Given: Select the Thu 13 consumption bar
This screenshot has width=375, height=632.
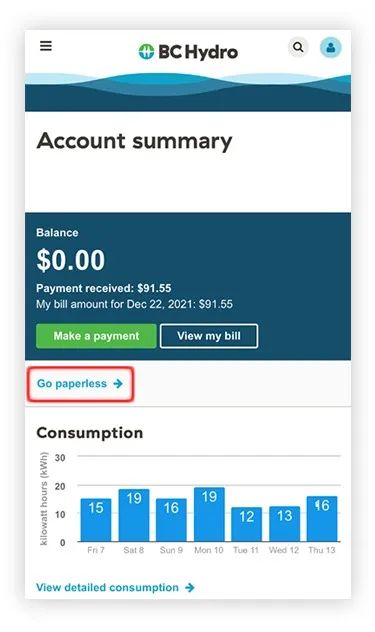Looking at the screenshot, I should [322, 519].
